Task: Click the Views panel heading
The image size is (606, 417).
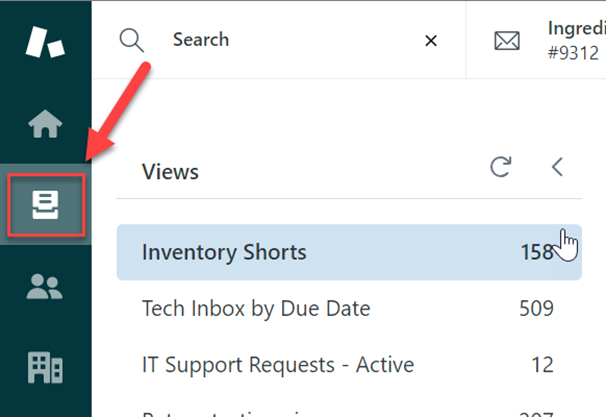Action: point(170,171)
